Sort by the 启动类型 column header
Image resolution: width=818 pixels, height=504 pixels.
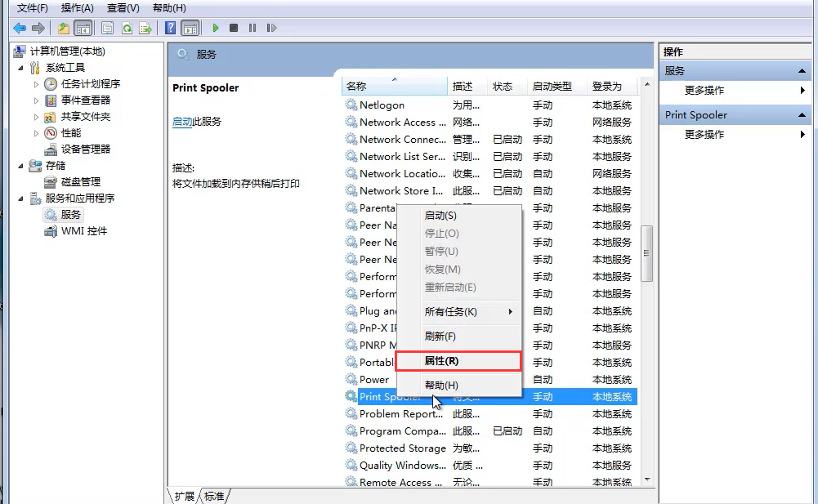coord(557,86)
